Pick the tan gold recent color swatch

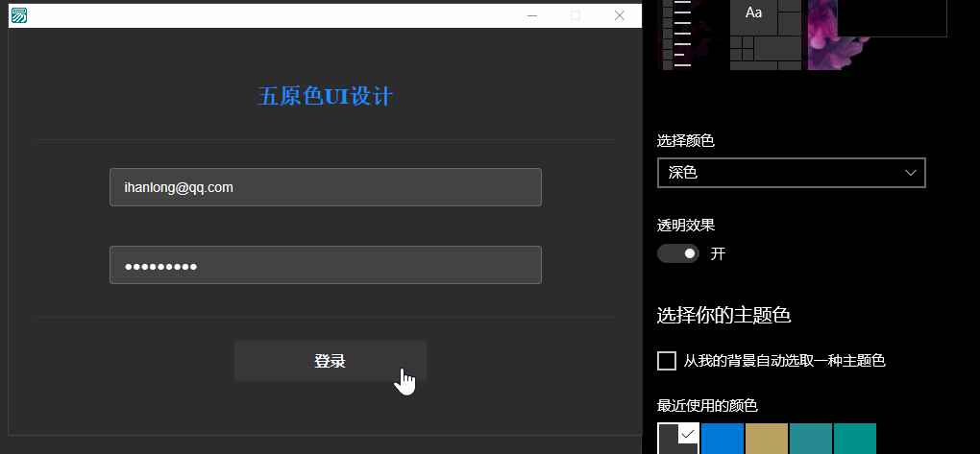pyautogui.click(x=767, y=439)
